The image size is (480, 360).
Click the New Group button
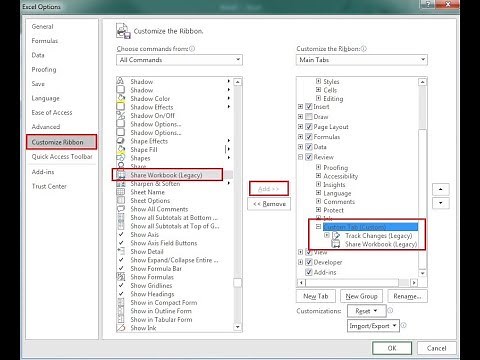point(361,296)
